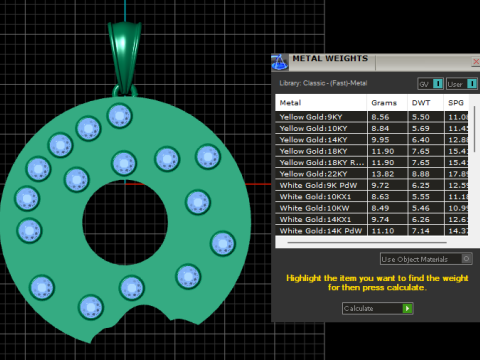Click the metal list vertical scrollbar
The height and width of the screenshot is (360, 480).
[474, 129]
